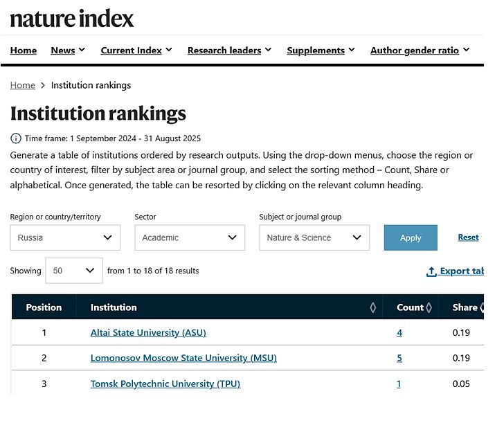The width and height of the screenshot is (504, 423).
Task: Click the Count column sort icon
Action: (x=429, y=307)
